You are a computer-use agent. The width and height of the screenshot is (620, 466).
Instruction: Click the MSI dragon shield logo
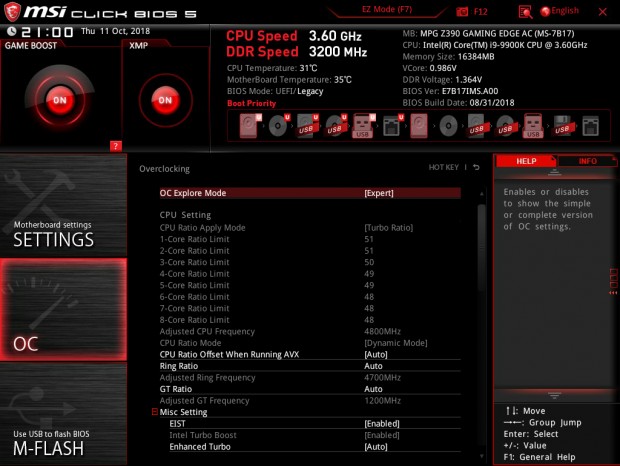tap(12, 12)
